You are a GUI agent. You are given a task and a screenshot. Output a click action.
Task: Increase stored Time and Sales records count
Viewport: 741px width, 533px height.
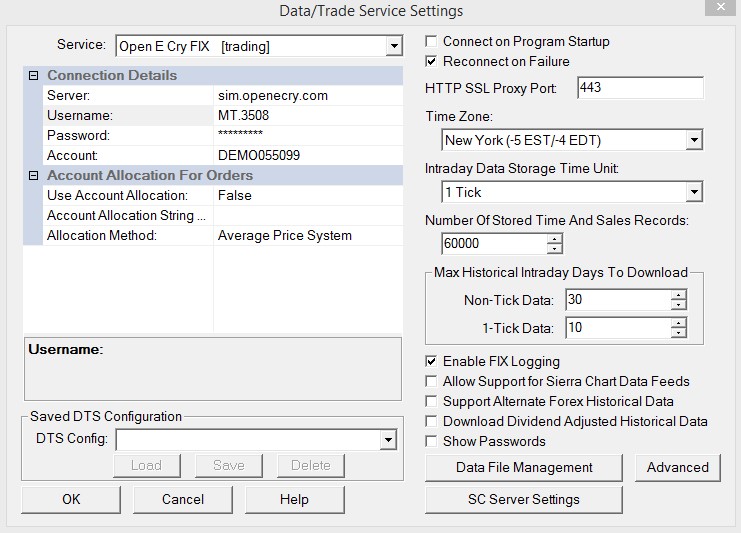(554, 239)
